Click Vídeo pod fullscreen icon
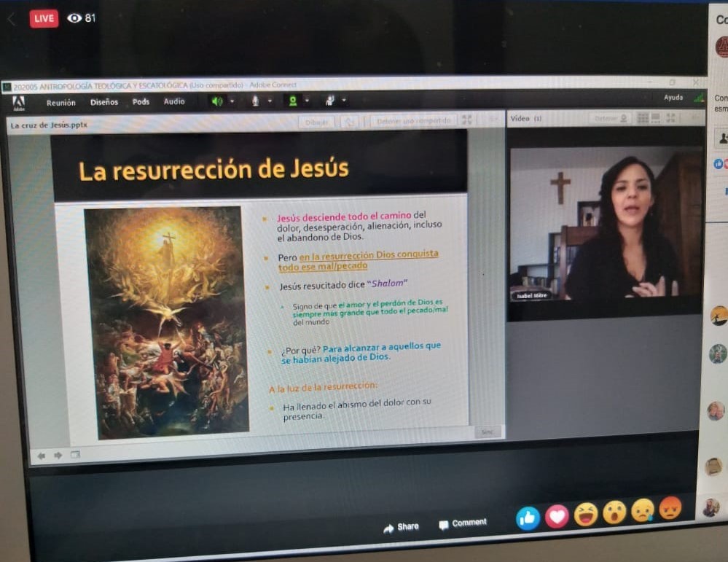728x562 pixels. pos(671,118)
